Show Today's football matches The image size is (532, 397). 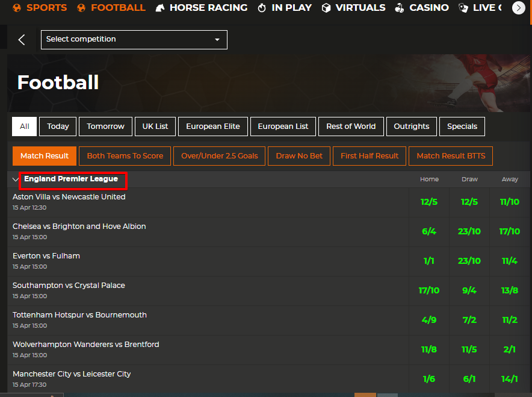[58, 127]
